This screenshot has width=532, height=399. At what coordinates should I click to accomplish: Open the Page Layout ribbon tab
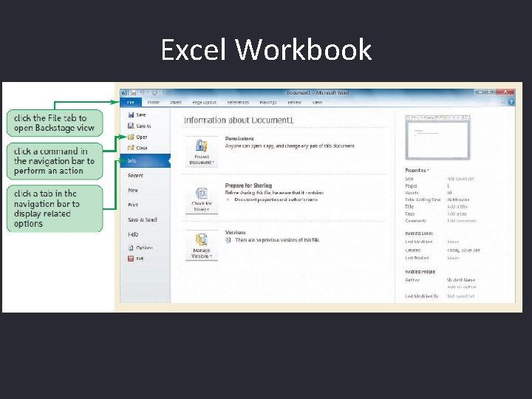coord(204,102)
